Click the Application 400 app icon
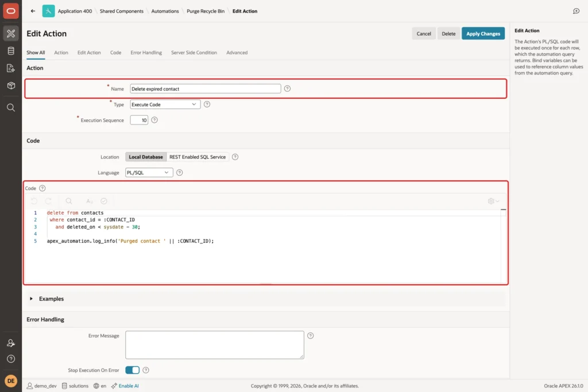 click(x=48, y=11)
